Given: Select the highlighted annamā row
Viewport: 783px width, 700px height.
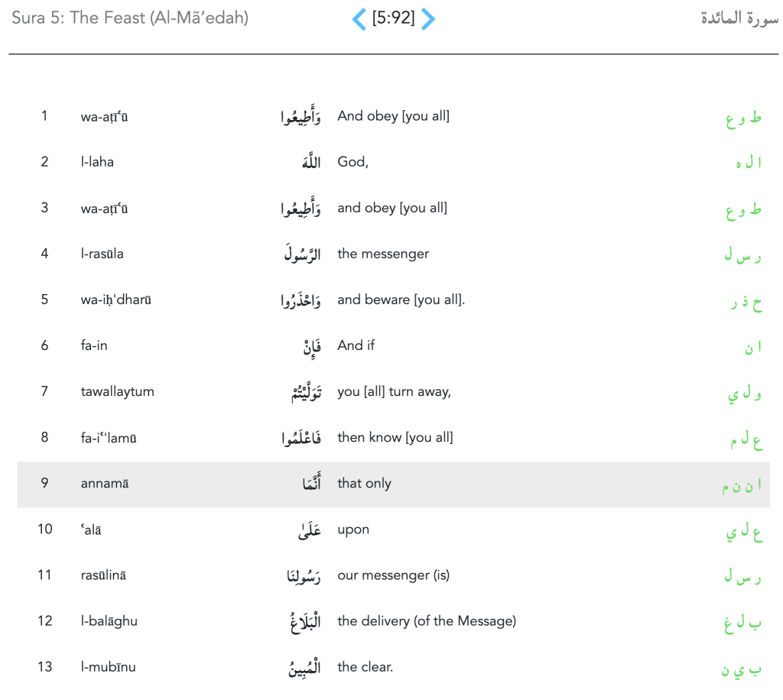Looking at the screenshot, I should [393, 484].
